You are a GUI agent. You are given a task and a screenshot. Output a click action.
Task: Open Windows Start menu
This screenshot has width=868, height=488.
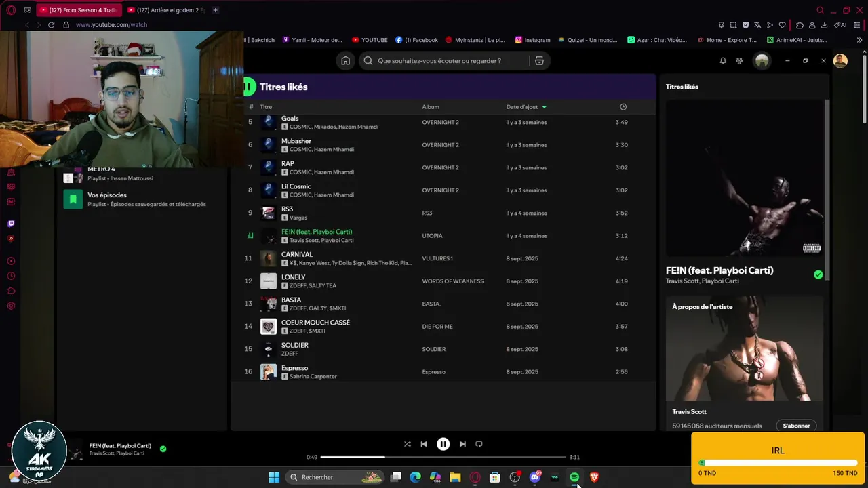click(274, 477)
